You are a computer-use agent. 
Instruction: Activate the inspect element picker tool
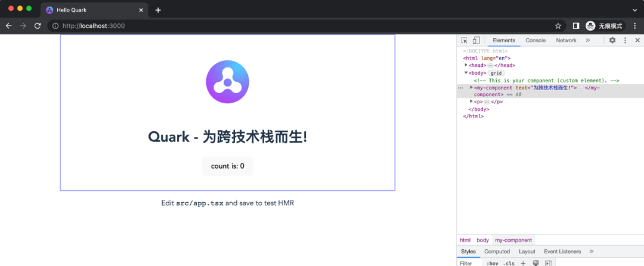(464, 40)
